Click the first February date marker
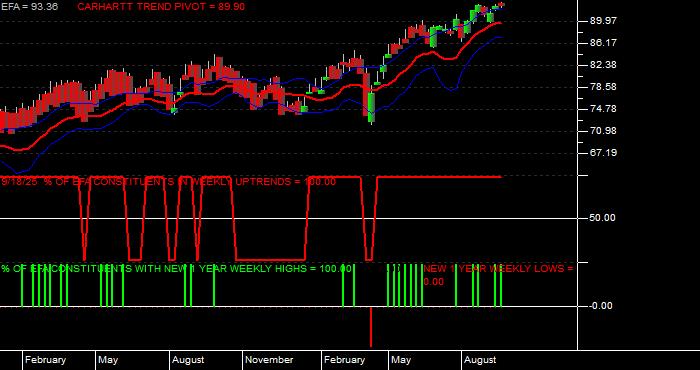Viewport: 700px width, 370px height. point(45,360)
